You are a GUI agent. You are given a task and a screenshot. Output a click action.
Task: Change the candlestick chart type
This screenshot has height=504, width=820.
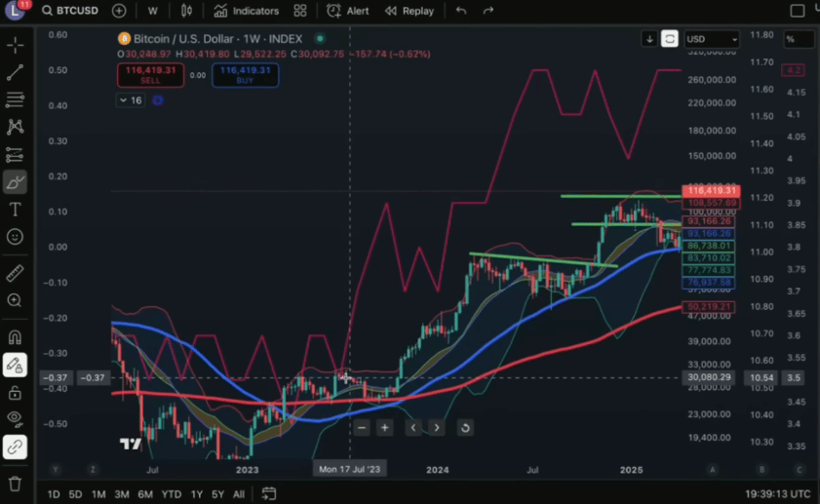(186, 11)
